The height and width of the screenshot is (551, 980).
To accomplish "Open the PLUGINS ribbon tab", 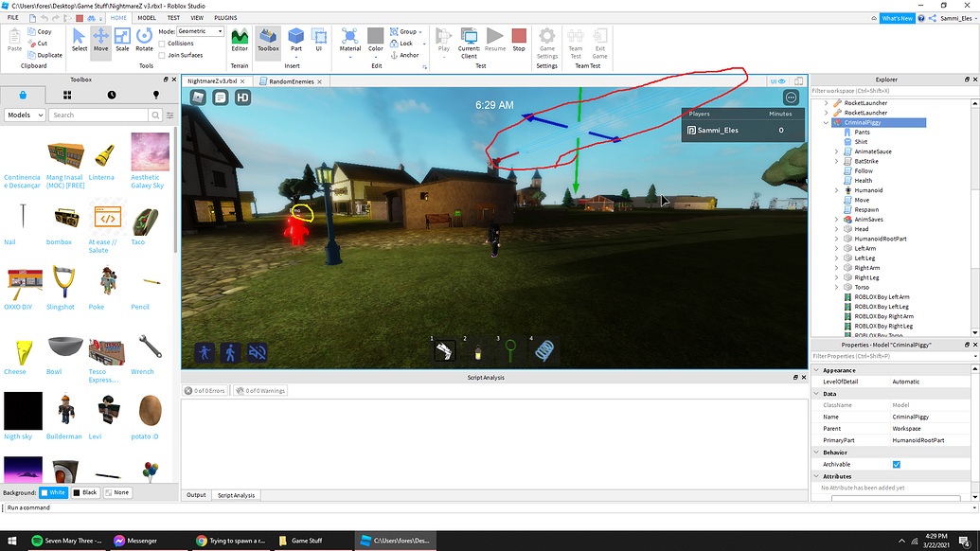I will (225, 17).
